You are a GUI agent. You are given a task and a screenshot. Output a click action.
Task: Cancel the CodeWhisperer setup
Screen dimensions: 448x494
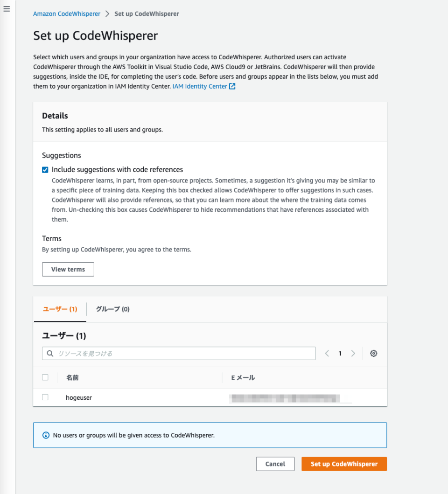click(x=275, y=464)
